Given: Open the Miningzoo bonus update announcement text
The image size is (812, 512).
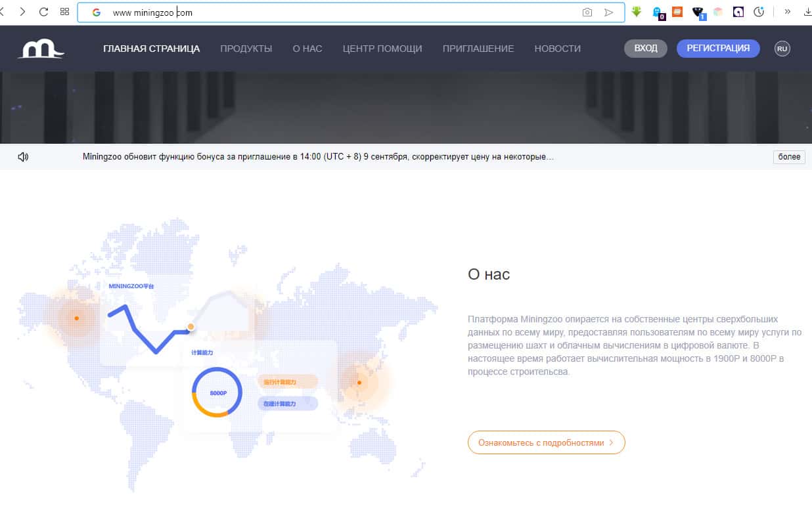Looking at the screenshot, I should pyautogui.click(x=318, y=157).
